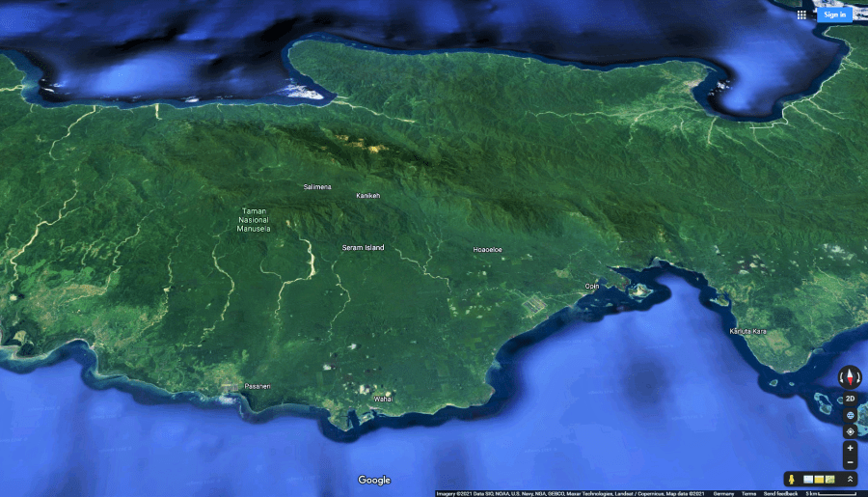Image resolution: width=868 pixels, height=497 pixels.
Task: Rotate view using compass left arrow
Action: tap(840, 377)
